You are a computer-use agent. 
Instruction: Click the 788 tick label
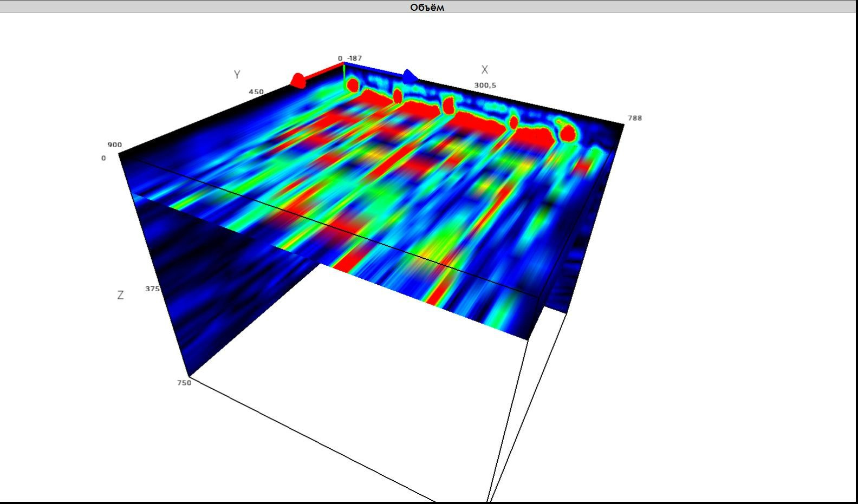click(634, 118)
